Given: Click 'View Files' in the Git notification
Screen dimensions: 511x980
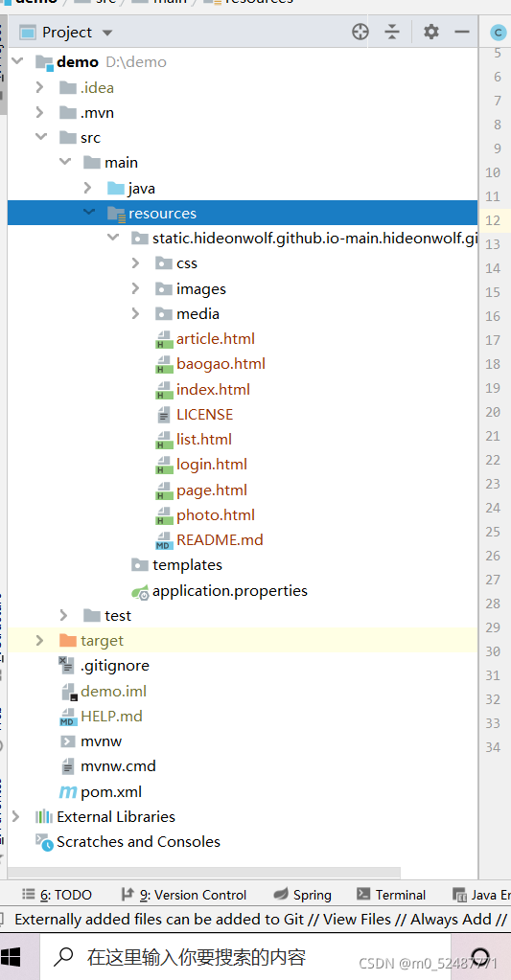Looking at the screenshot, I should (x=356, y=920).
